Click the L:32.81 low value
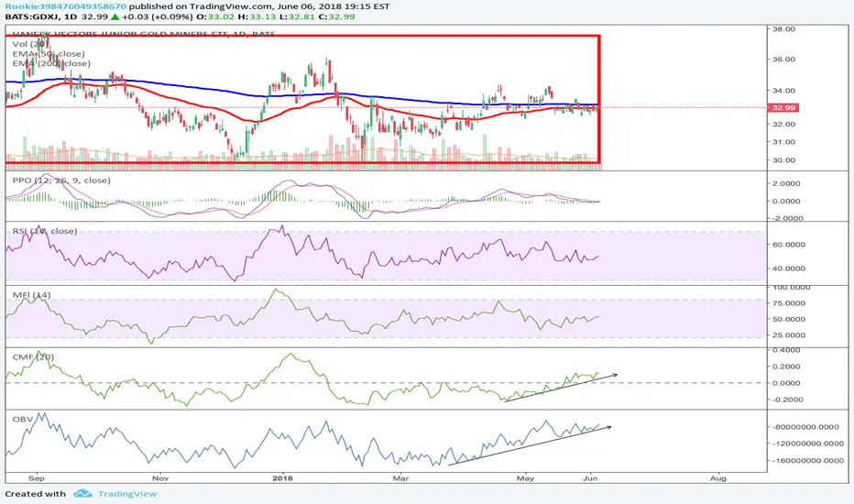854x504 pixels. (297, 16)
